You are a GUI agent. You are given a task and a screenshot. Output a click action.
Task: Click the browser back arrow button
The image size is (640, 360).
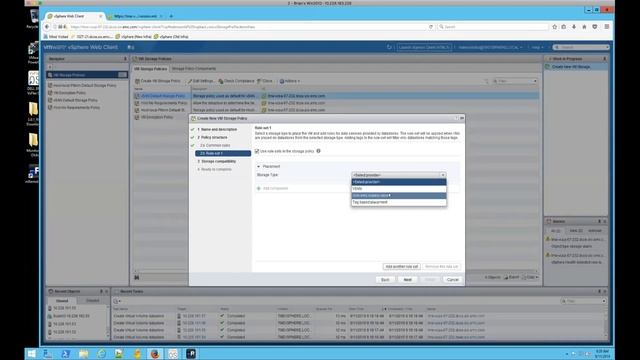(x=47, y=27)
